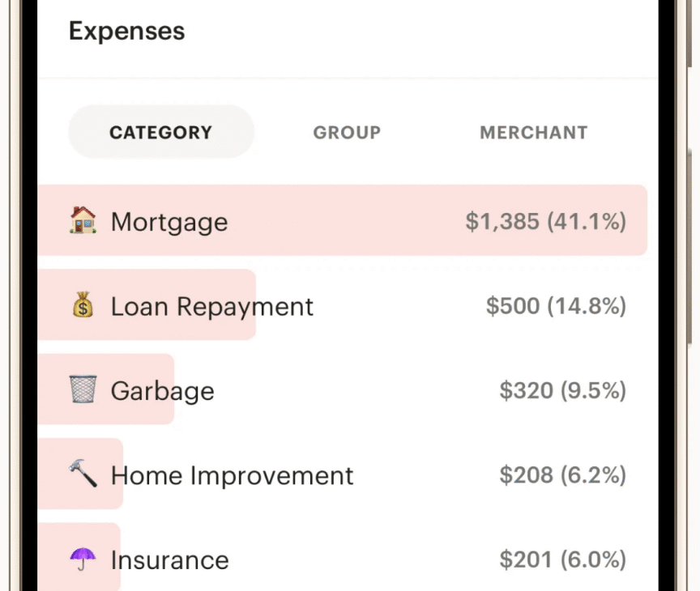Click the Insurance expense amount text
This screenshot has height=591, width=700.
pyautogui.click(x=563, y=559)
